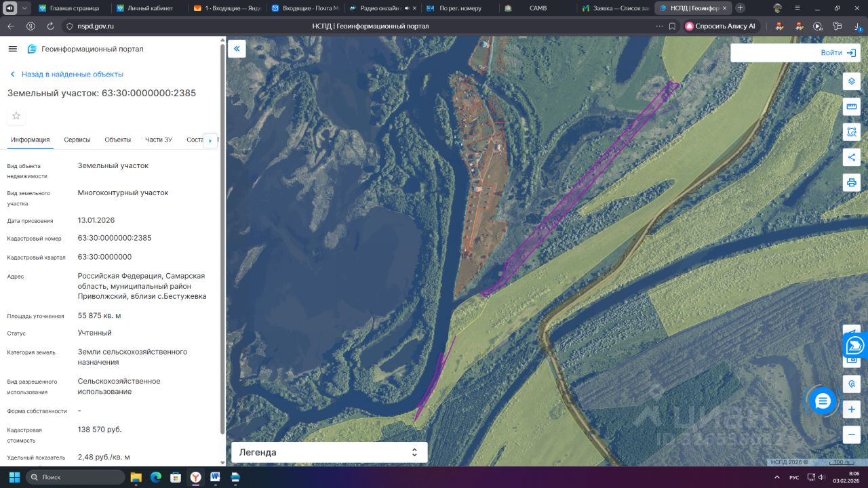Select the ruler measurement tool
This screenshot has height=488, width=868.
[x=852, y=106]
